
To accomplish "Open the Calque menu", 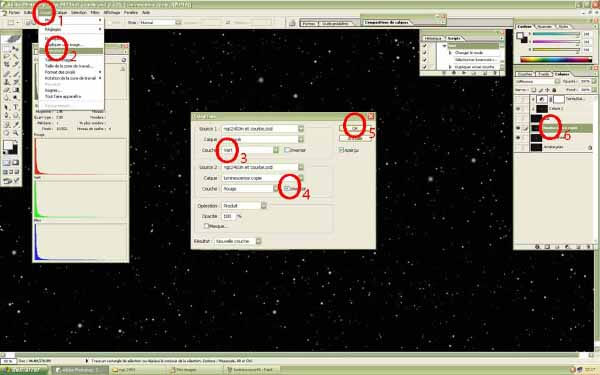I will click(x=61, y=13).
